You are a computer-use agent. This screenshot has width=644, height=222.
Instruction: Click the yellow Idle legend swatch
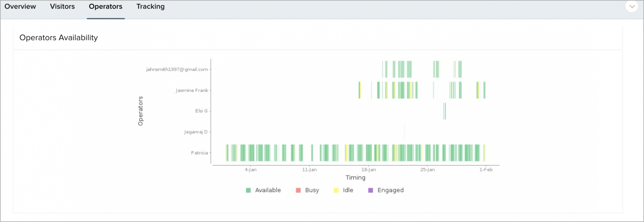pyautogui.click(x=336, y=190)
